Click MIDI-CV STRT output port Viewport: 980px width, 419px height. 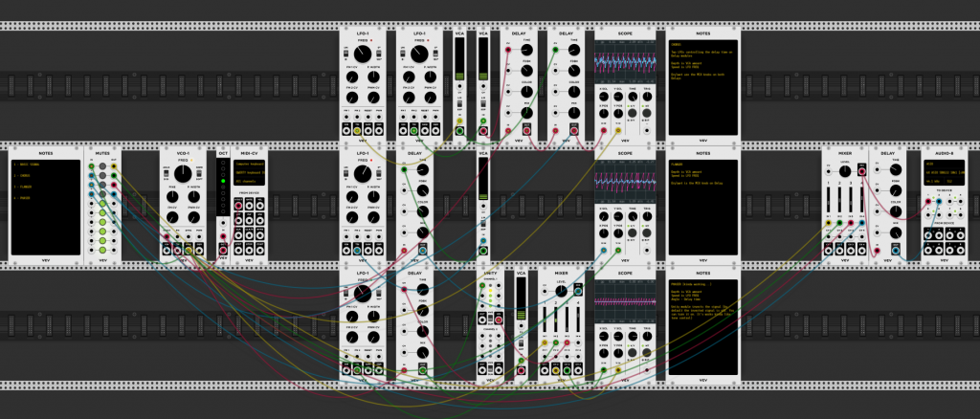(238, 251)
